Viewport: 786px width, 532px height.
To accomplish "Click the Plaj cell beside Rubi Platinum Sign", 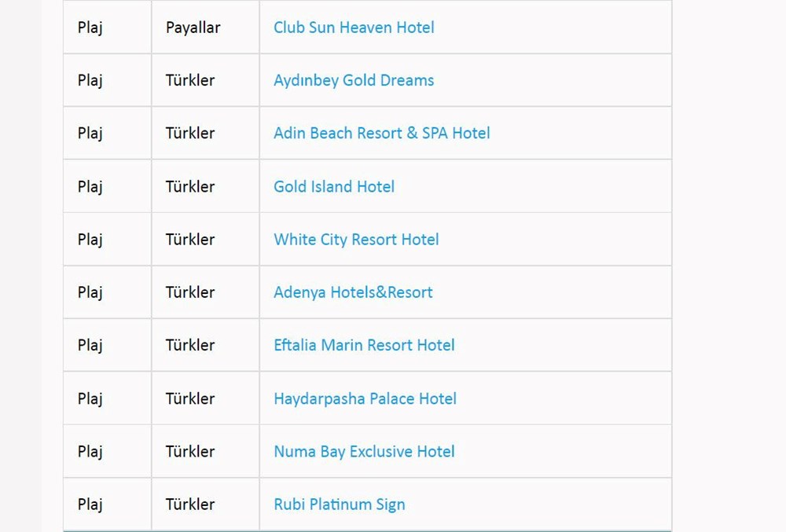I will (x=90, y=504).
